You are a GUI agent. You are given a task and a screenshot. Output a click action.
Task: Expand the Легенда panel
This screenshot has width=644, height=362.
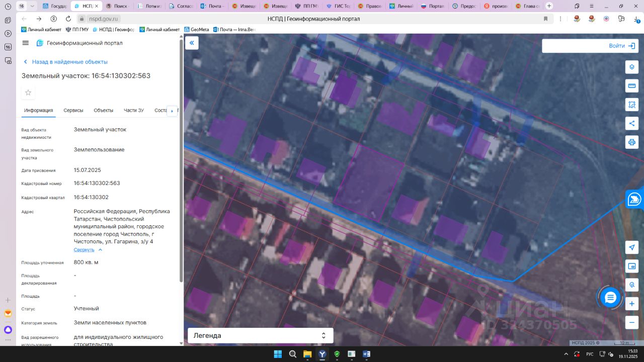(x=260, y=335)
